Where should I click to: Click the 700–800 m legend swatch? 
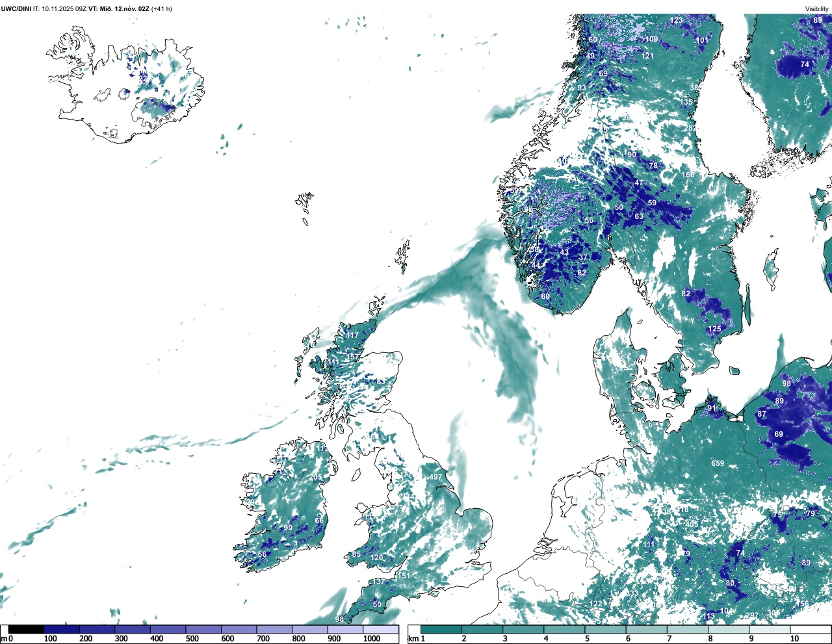click(274, 629)
